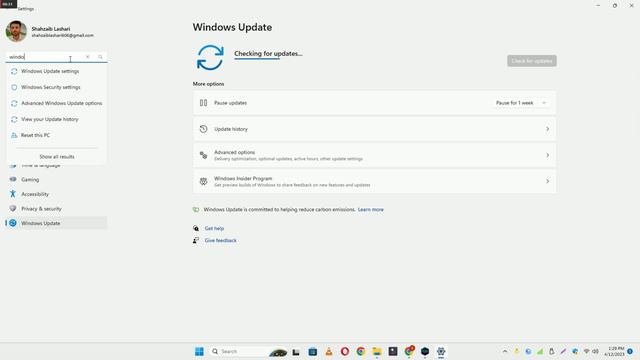Click the Privacy shield icon in sidebar
640x360 pixels.
pos(13,209)
